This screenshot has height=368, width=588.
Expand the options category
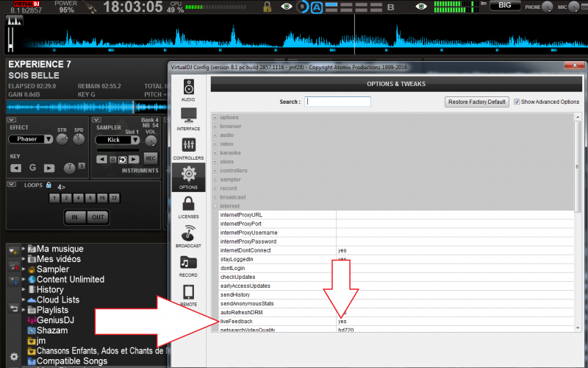(215, 117)
